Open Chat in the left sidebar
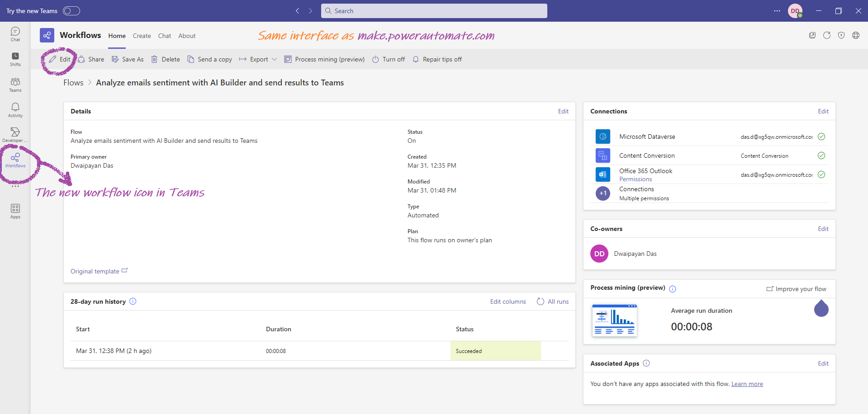The width and height of the screenshot is (868, 414). (15, 34)
